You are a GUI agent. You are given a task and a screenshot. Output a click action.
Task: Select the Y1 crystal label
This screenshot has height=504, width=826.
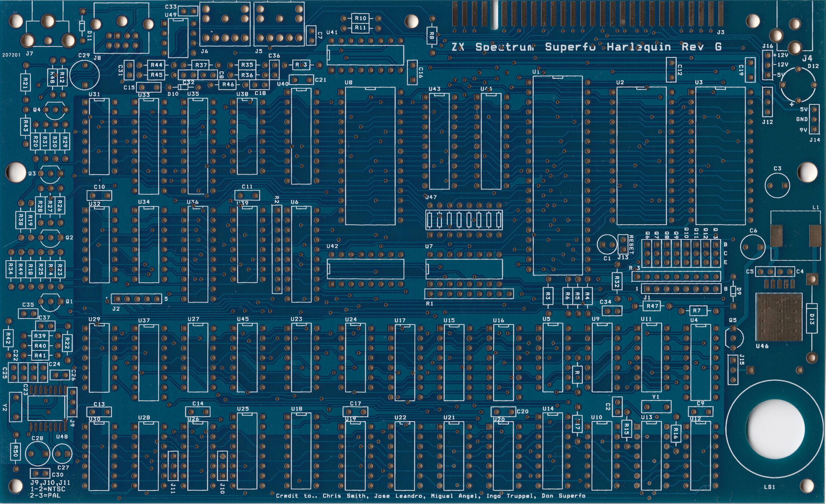point(656,397)
